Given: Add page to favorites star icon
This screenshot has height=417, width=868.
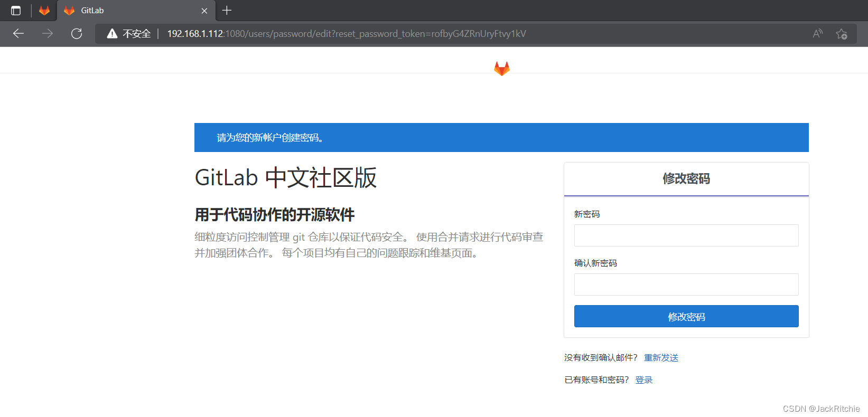Looking at the screenshot, I should tap(842, 34).
